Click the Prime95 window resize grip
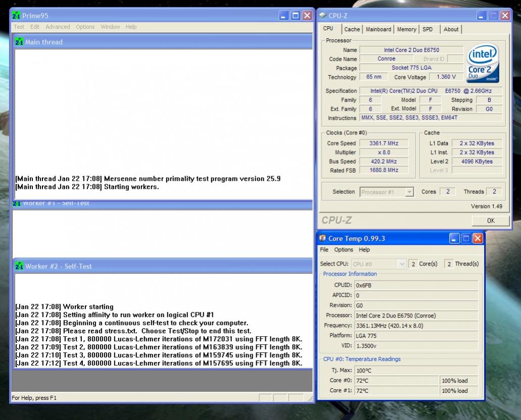Image resolution: width=521 pixels, height=420 pixels. [310, 398]
